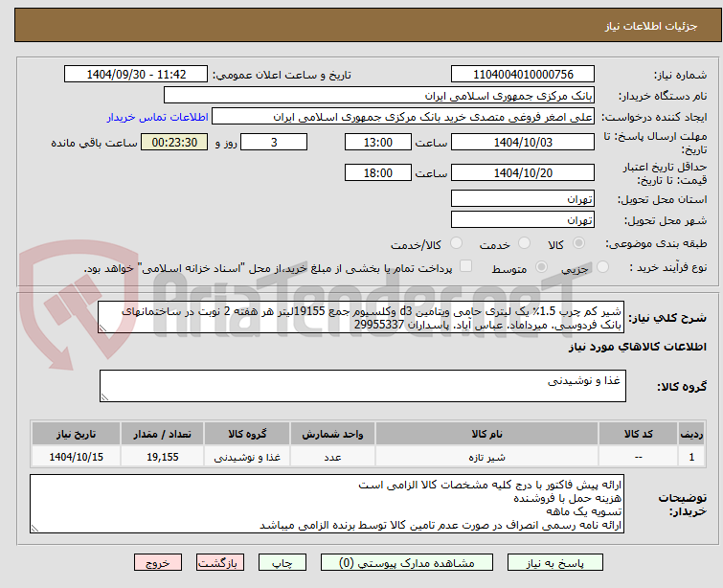Click the announcement date field 1404/09/30 - 11:42
The width and height of the screenshot is (723, 588).
(136, 75)
